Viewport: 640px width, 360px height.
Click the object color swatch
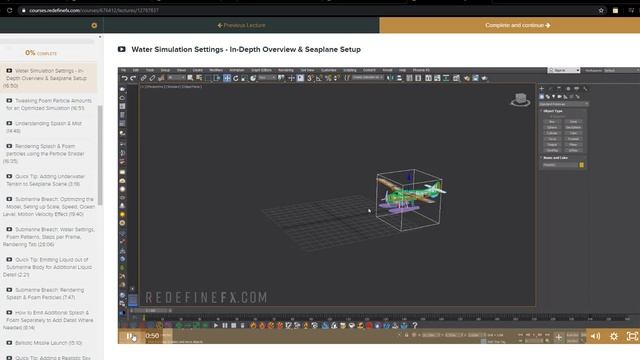pos(582,165)
